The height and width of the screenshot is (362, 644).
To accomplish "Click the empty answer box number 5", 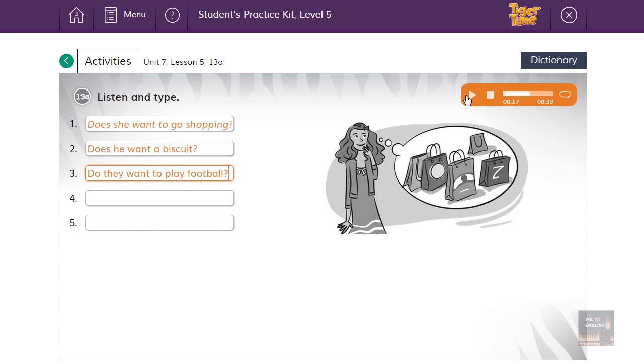I will point(159,223).
